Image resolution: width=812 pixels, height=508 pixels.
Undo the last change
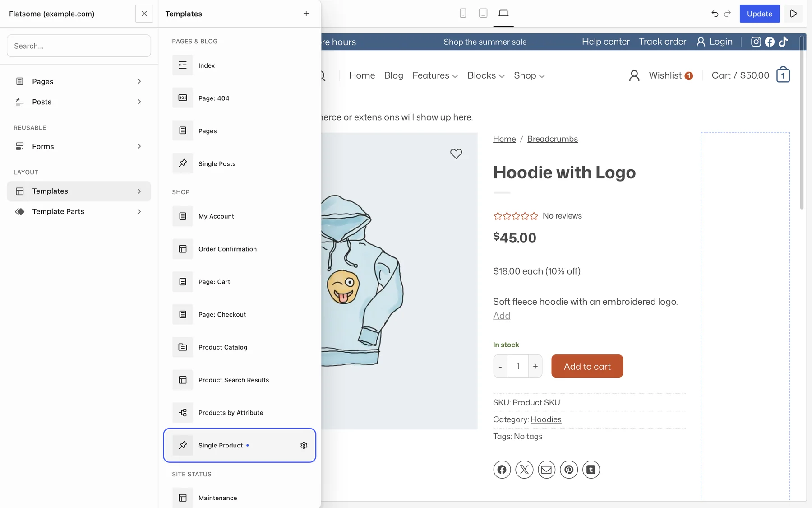pos(715,14)
